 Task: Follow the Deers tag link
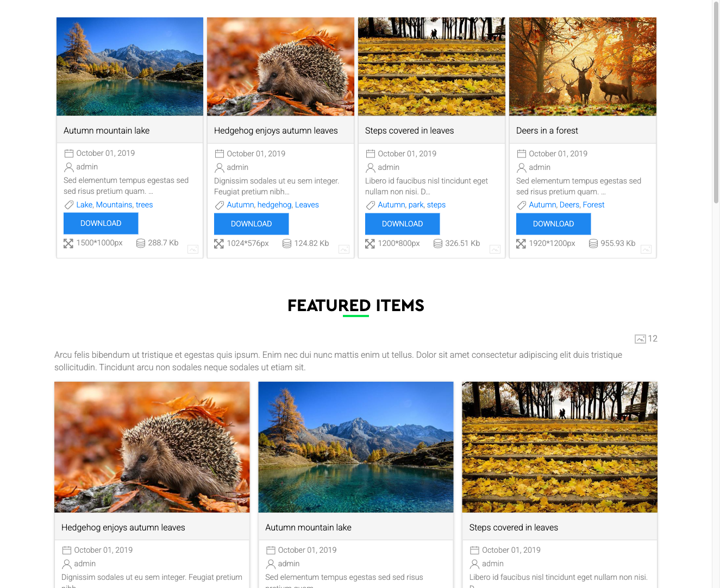point(569,205)
